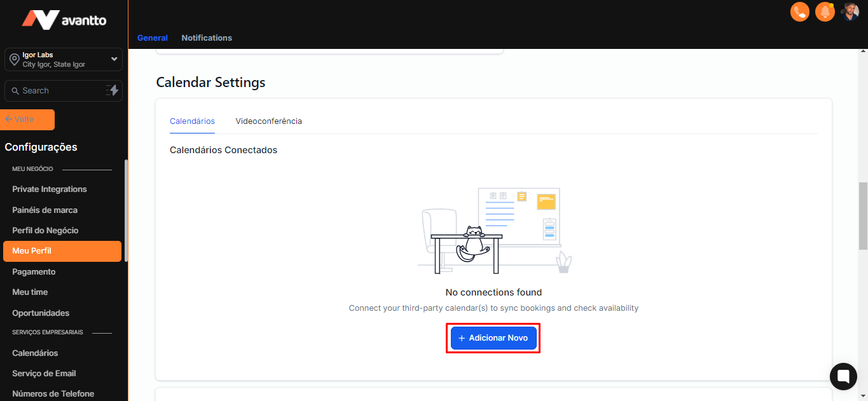868x401 pixels.
Task: Open Serviço de Email settings
Action: (x=44, y=374)
